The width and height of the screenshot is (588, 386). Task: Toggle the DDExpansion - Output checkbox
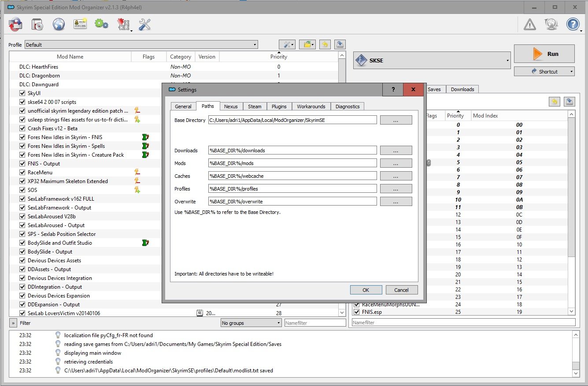22,305
